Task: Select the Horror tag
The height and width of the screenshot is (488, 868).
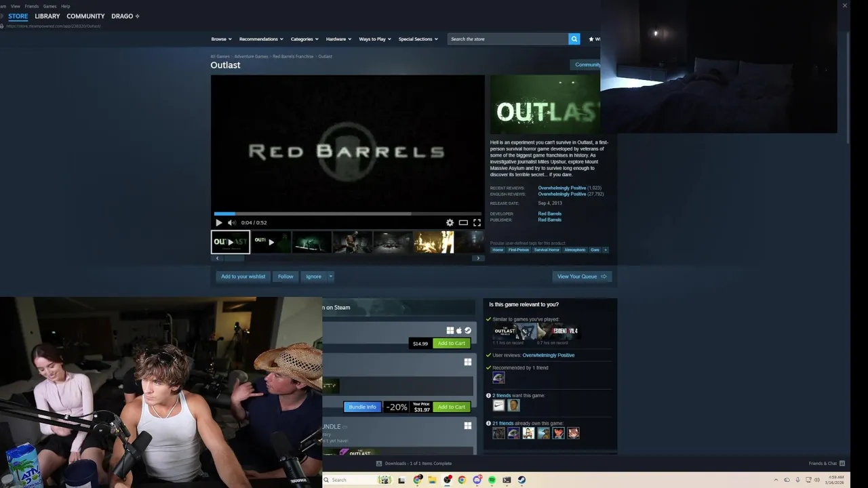Action: (498, 250)
